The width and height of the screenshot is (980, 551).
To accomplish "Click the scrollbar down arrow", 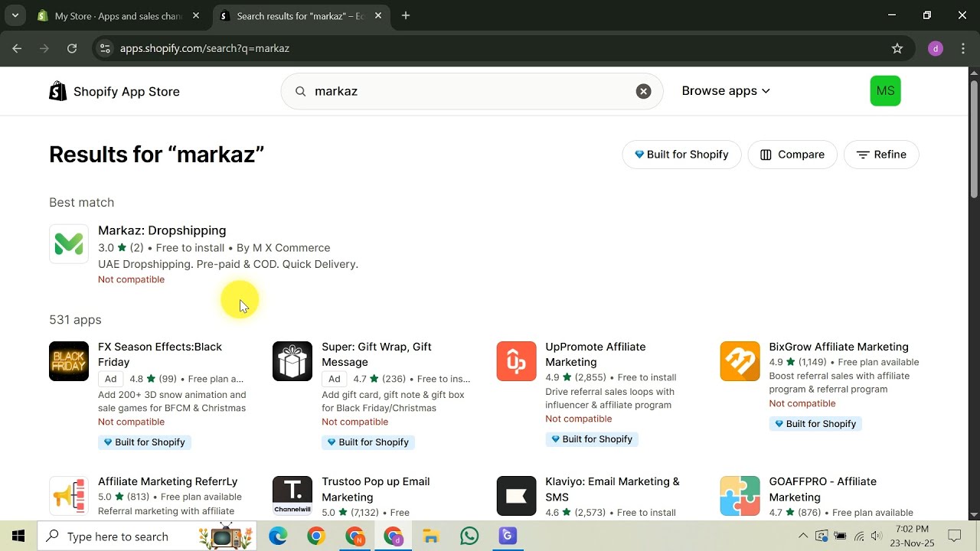I will tap(974, 514).
